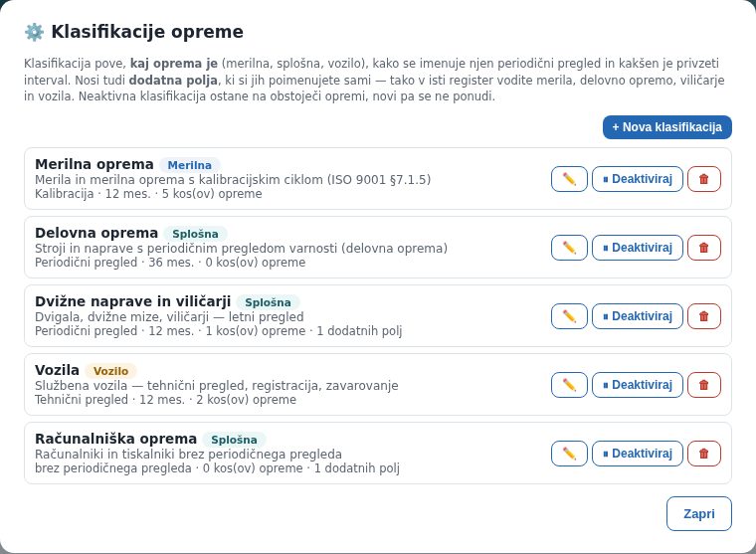
Task: Click description mentioning ISO 9001 §7.1.5
Action: pos(233,180)
